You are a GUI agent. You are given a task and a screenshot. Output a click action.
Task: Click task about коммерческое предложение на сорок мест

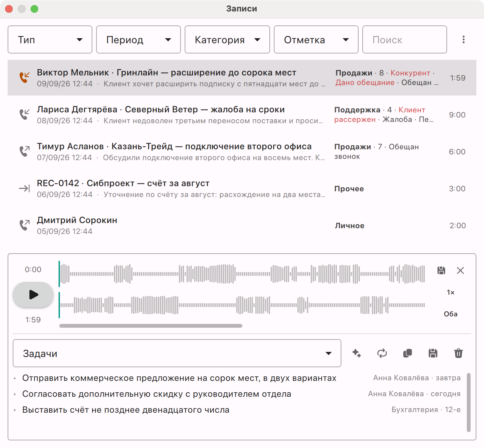click(179, 378)
